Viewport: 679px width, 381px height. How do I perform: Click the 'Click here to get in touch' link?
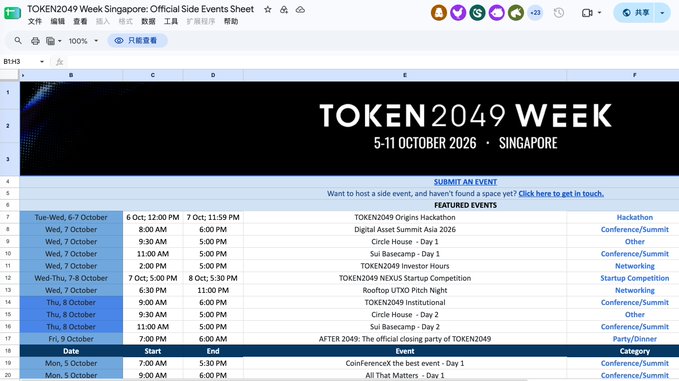click(x=561, y=194)
